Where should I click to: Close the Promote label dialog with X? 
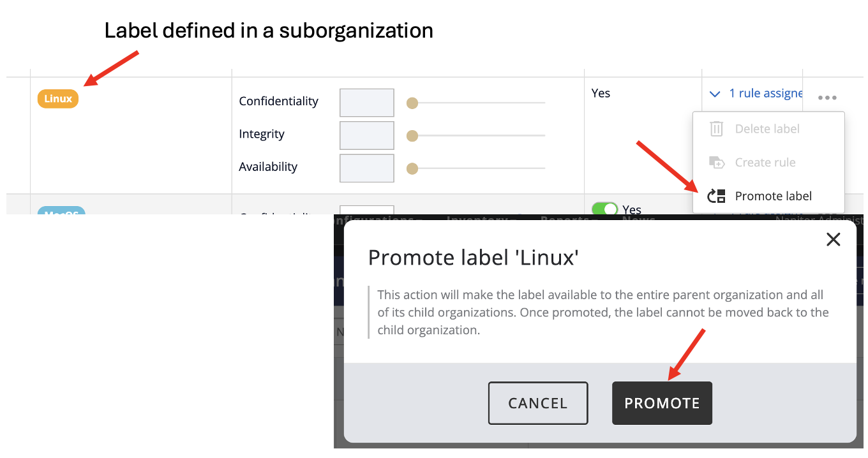click(833, 240)
